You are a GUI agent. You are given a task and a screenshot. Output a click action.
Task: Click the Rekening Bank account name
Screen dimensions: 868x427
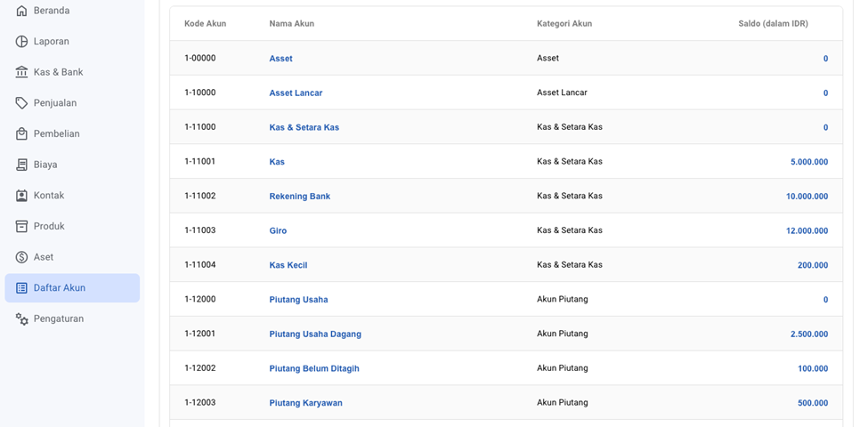(299, 197)
